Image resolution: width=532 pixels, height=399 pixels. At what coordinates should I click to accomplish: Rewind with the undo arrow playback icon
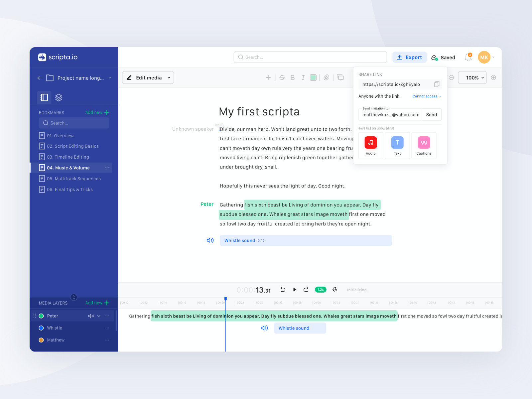(x=283, y=290)
